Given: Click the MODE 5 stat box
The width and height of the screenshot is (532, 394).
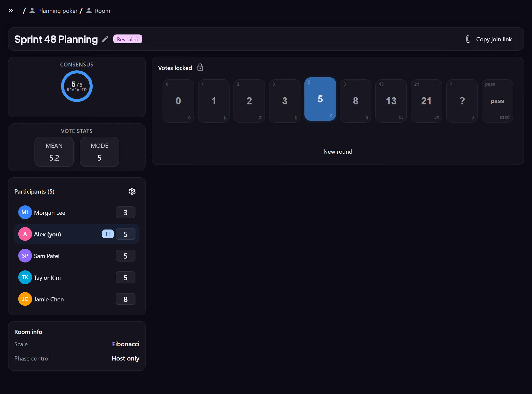Looking at the screenshot, I should tap(100, 152).
